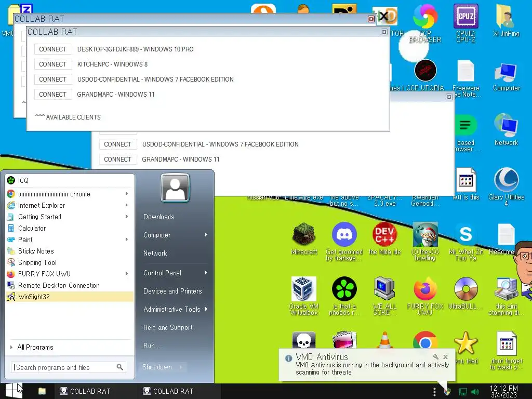
Task: Open Sticky Notes from start menu
Action: coord(70,251)
